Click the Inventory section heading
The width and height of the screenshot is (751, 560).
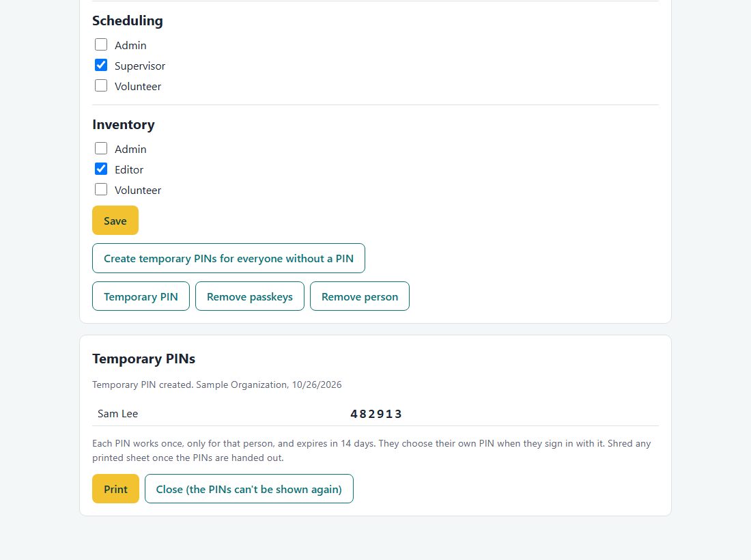click(124, 124)
